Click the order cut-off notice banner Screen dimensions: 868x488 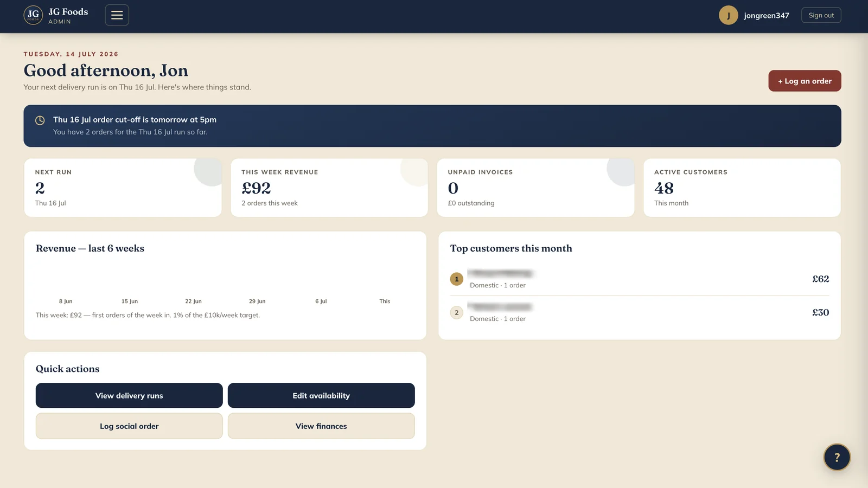432,126
